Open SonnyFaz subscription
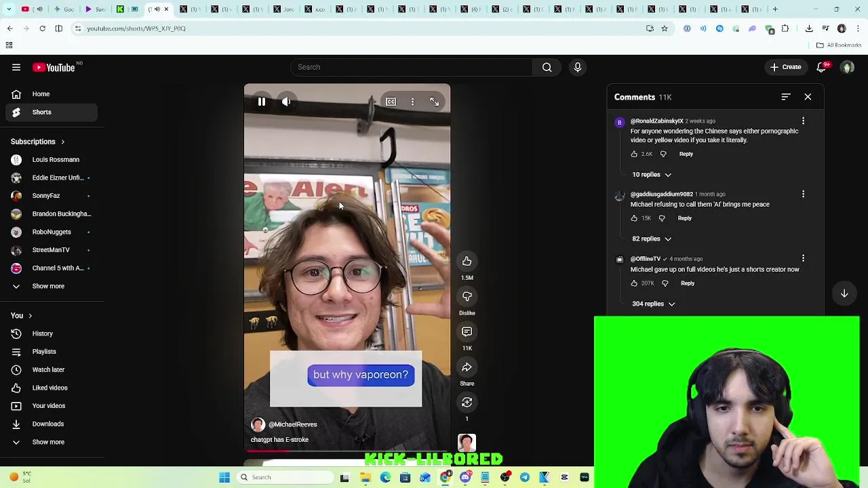868x488 pixels. tap(52, 196)
